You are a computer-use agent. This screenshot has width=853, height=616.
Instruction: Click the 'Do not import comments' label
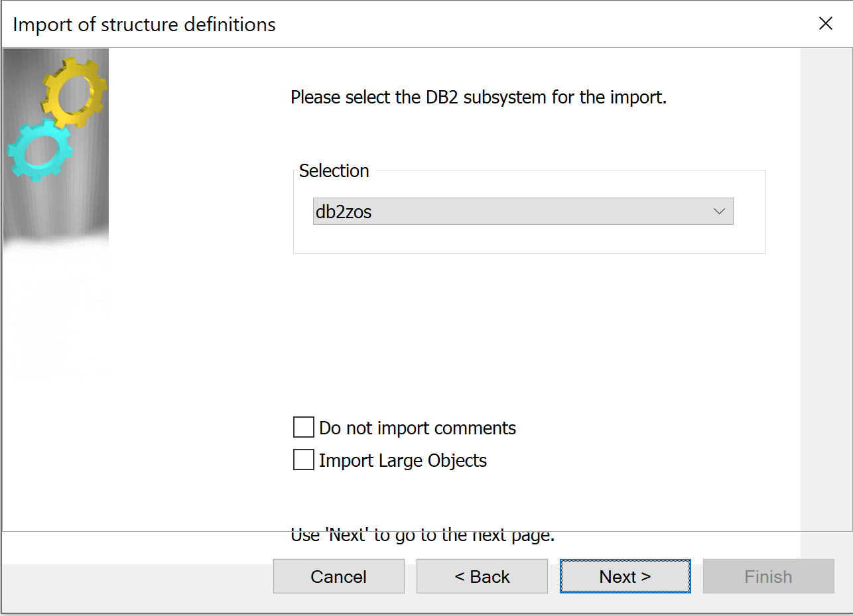click(x=417, y=428)
